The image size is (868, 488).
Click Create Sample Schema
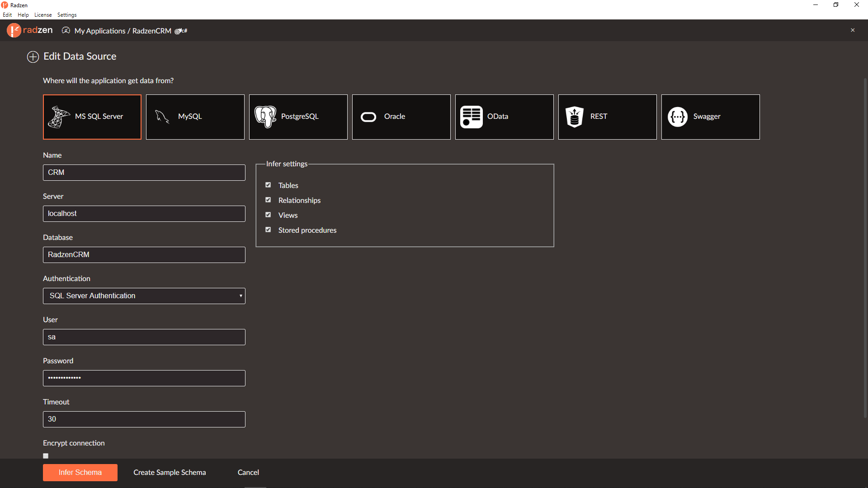pos(170,473)
